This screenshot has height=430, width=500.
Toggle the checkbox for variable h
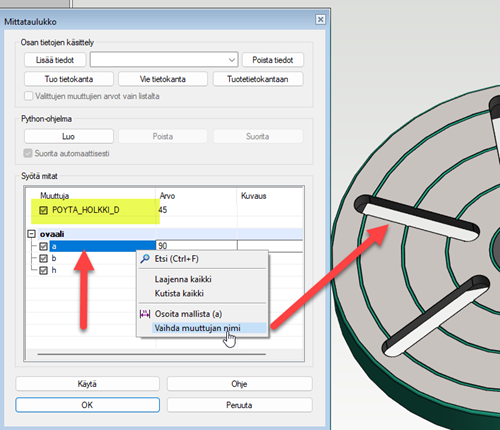pos(43,270)
